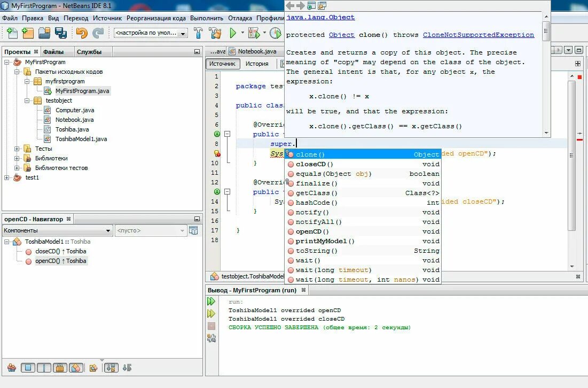This screenshot has width=588, height=388.
Task: Expand the test1 project node
Action: 7,177
